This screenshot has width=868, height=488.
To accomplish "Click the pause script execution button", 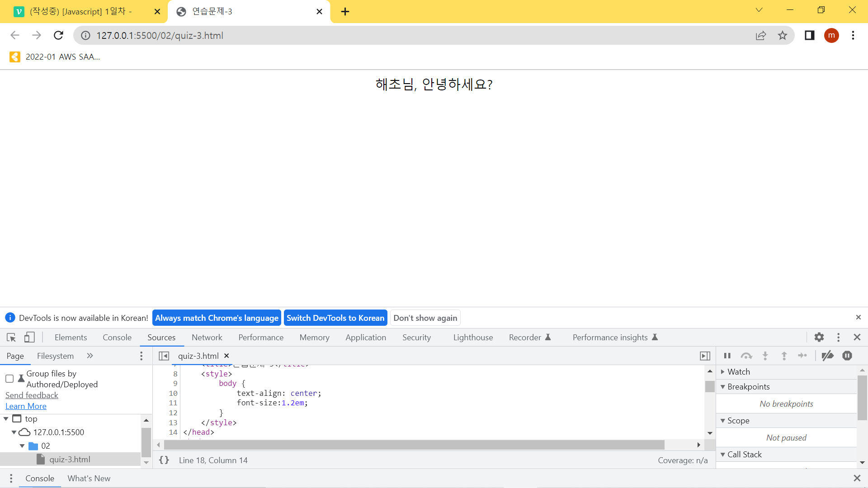I will tap(727, 356).
